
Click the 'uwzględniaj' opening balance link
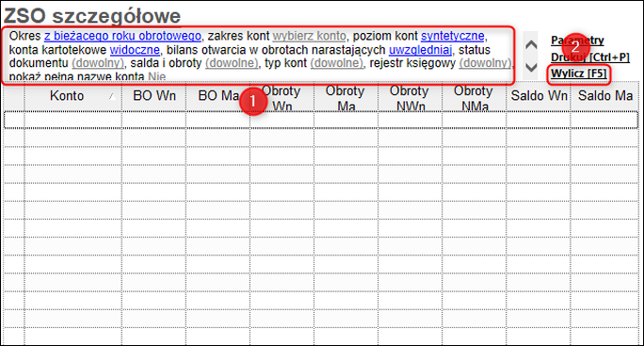click(x=420, y=50)
